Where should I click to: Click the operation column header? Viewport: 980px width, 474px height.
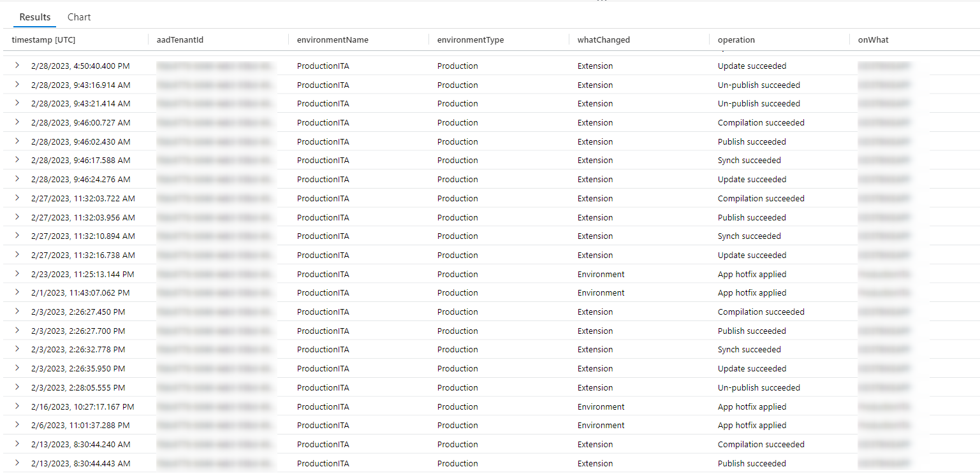736,40
